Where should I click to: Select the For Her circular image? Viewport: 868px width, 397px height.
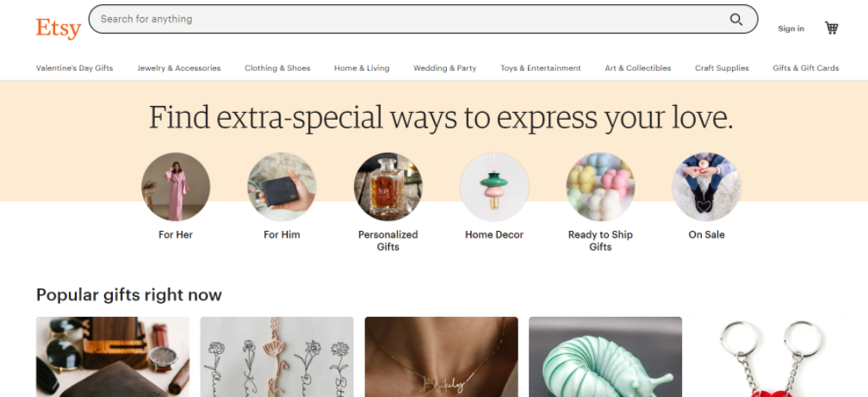176,187
